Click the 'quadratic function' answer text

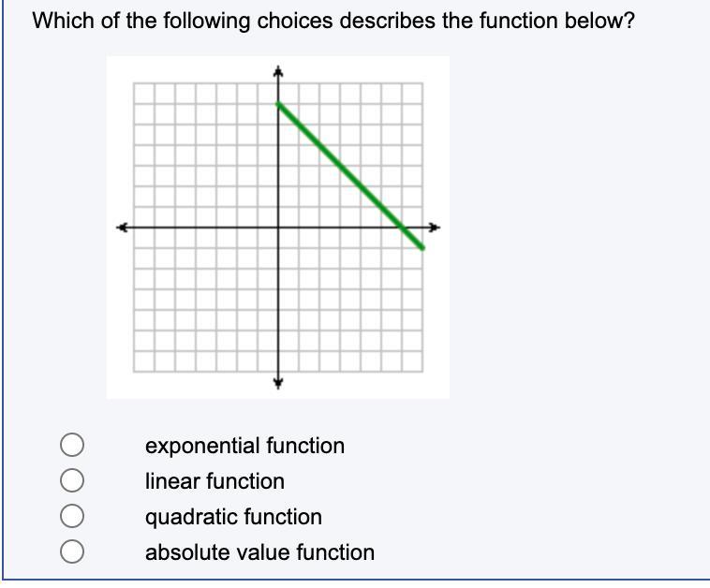click(233, 517)
